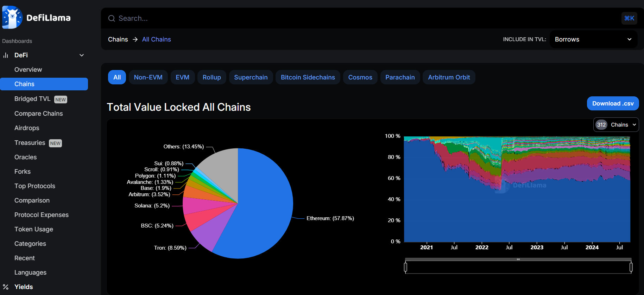644x295 pixels.
Task: Open the All Chains breadcrumb link
Action: pos(157,39)
